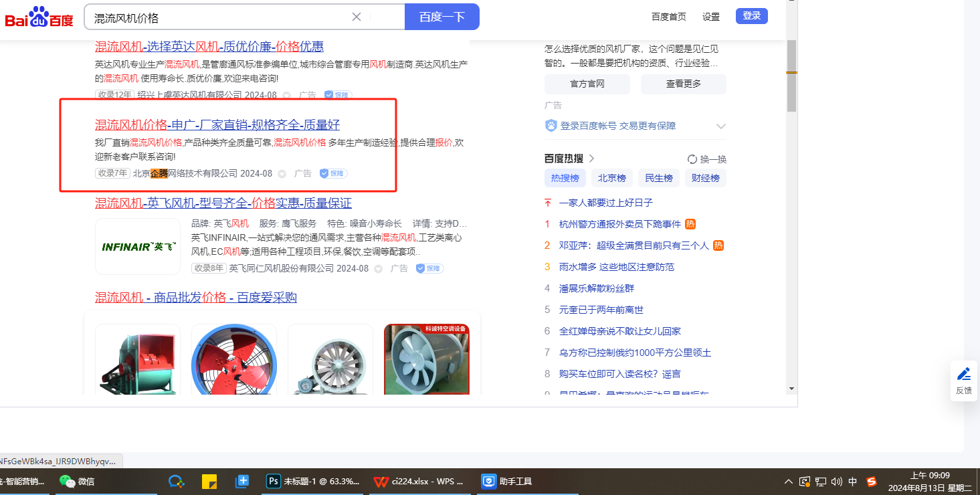Open the white axial fan product image
980x495 pixels.
[330, 359]
